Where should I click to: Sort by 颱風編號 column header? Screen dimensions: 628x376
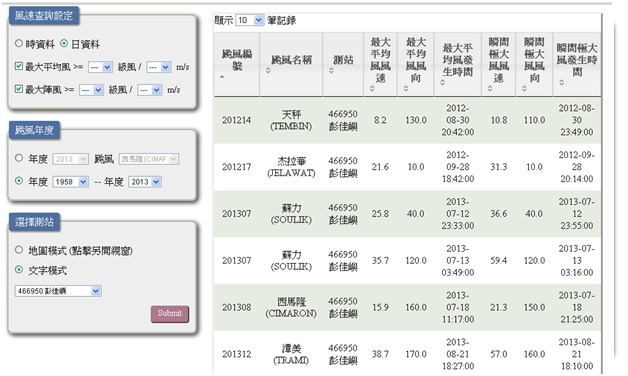237,64
